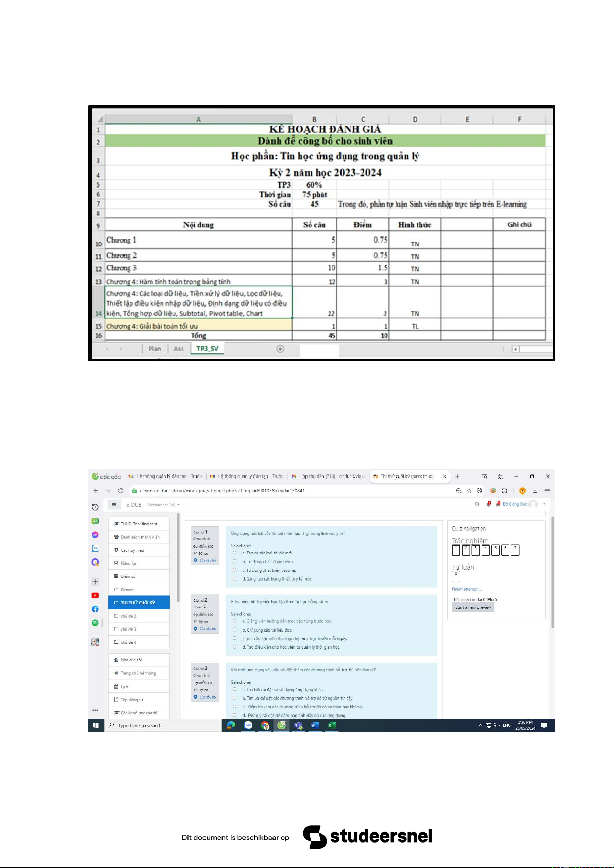Select answer a 'Tạo ra các loại thuốc mới'
Viewport: 614px width, 868px height.
click(x=235, y=553)
